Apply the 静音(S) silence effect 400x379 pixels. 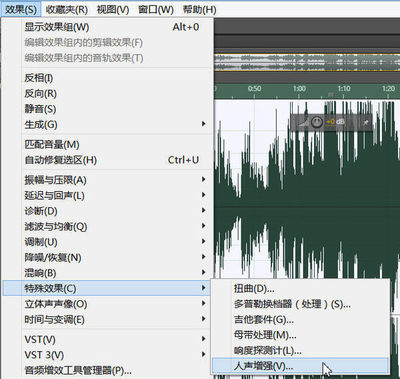(107, 109)
